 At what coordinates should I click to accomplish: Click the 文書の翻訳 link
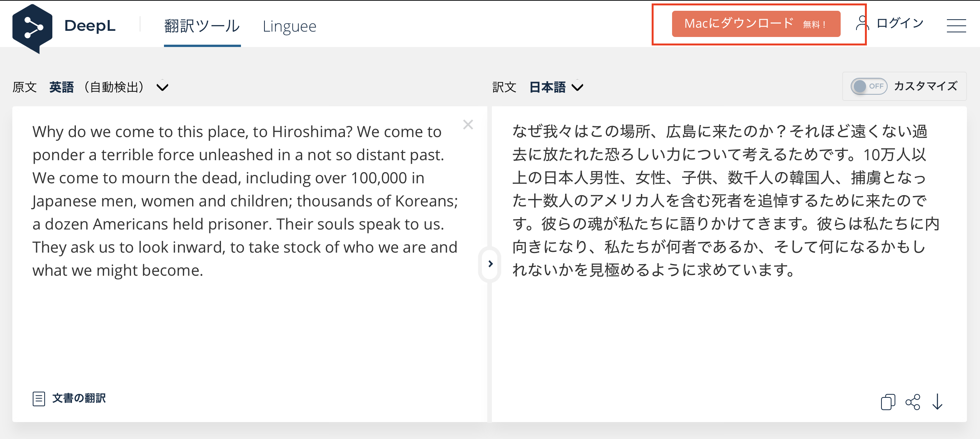pos(79,398)
